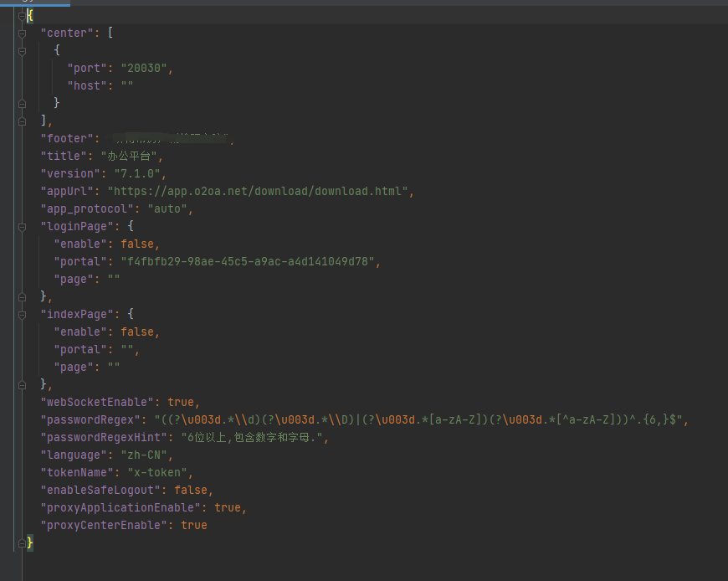
Task: Click true value of proxyCenterEnable
Action: pyautogui.click(x=194, y=525)
